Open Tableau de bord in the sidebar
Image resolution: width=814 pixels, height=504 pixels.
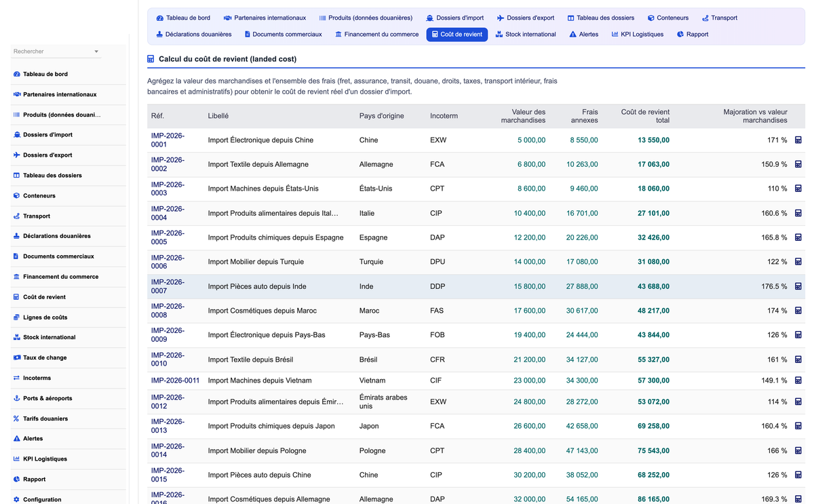point(69,74)
